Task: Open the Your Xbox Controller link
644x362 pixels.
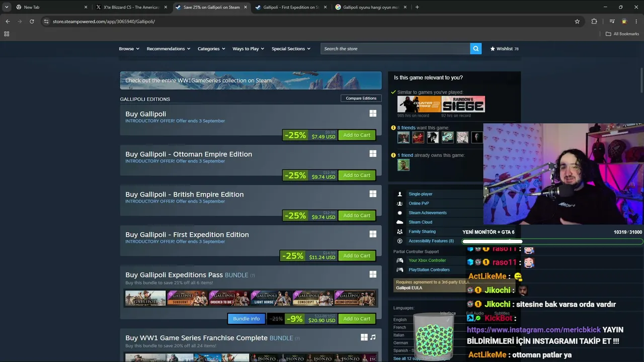Action: (427, 260)
